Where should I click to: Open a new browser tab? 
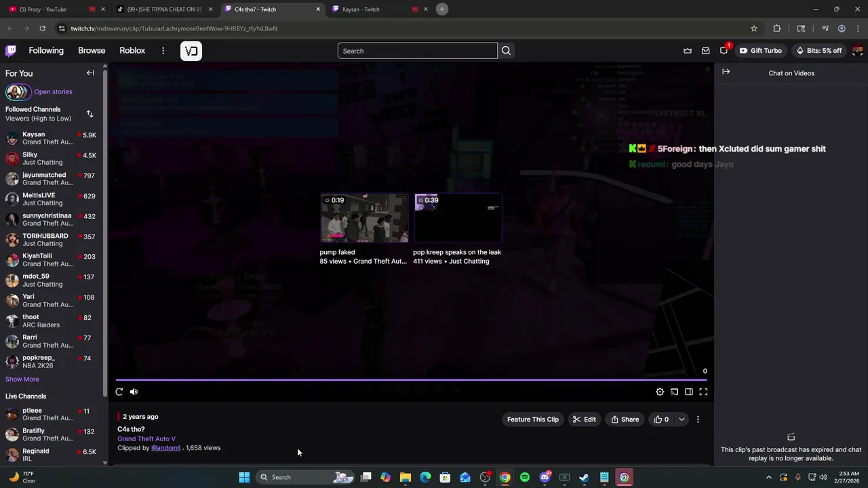(x=442, y=9)
